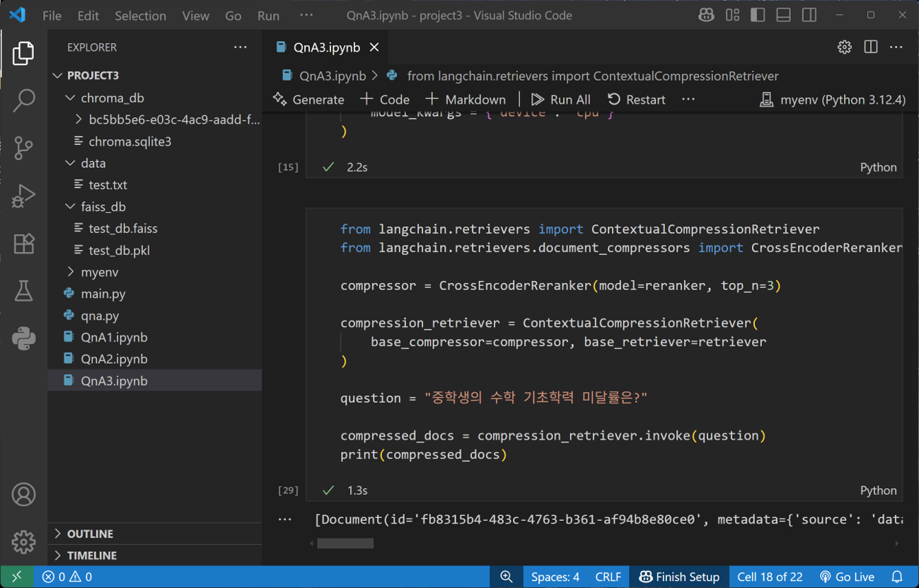Viewport: 919px width, 588px height.
Task: Open the Accounts menu icon
Action: [23, 495]
